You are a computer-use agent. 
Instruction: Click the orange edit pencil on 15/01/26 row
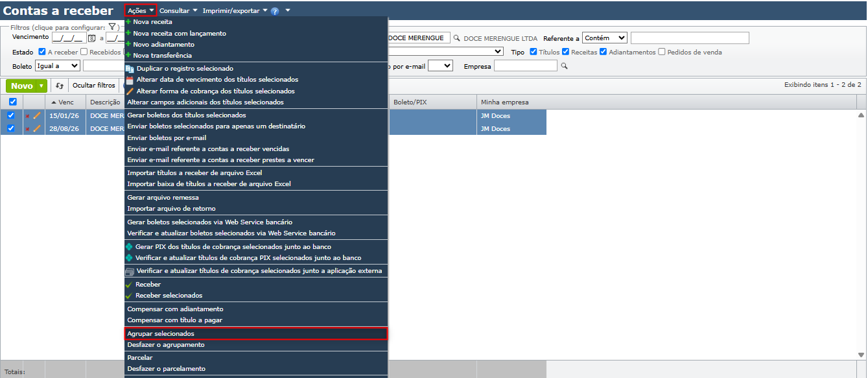(37, 116)
